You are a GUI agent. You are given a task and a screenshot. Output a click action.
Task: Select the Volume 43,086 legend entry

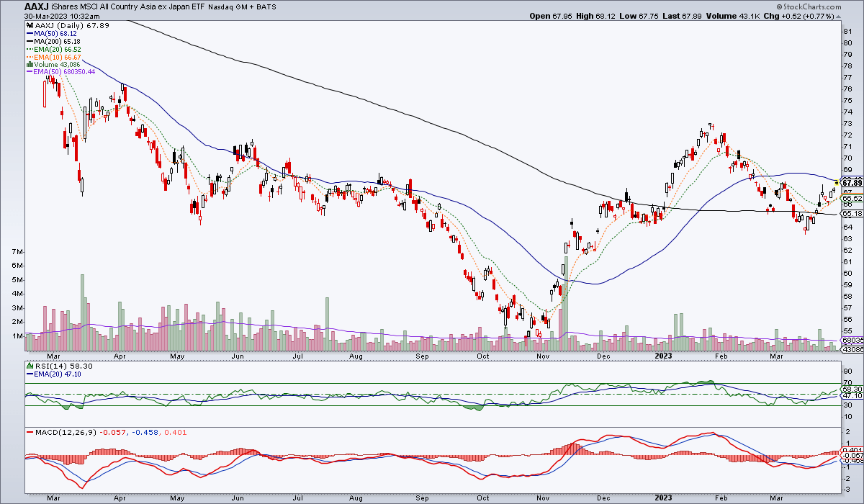coord(53,65)
